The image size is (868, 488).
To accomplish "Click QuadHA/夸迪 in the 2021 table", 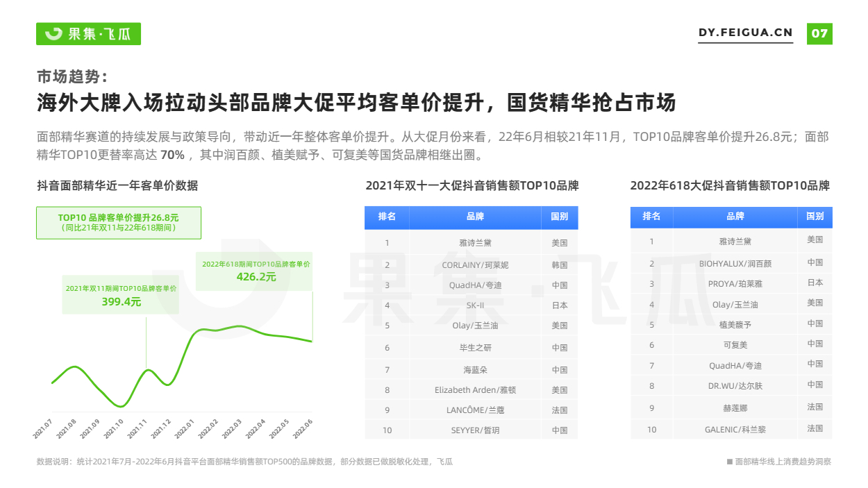I will coord(475,285).
